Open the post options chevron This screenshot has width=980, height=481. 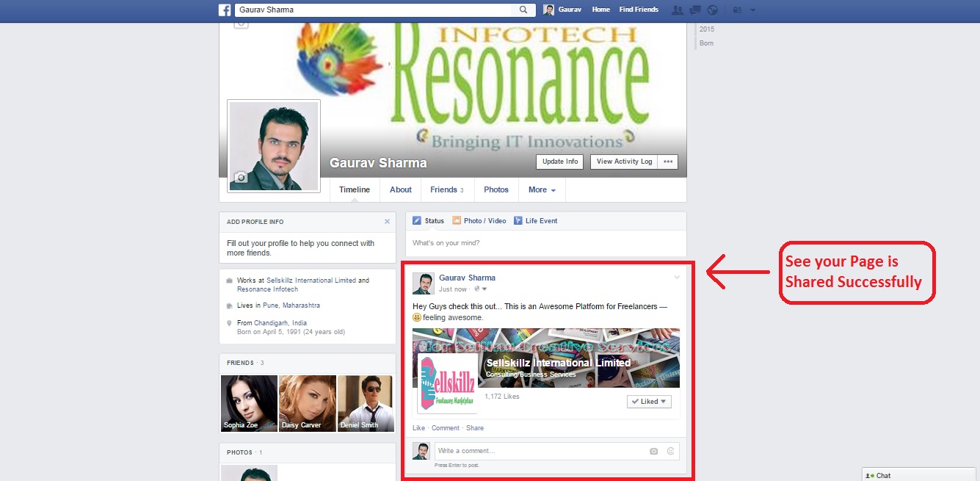[677, 277]
